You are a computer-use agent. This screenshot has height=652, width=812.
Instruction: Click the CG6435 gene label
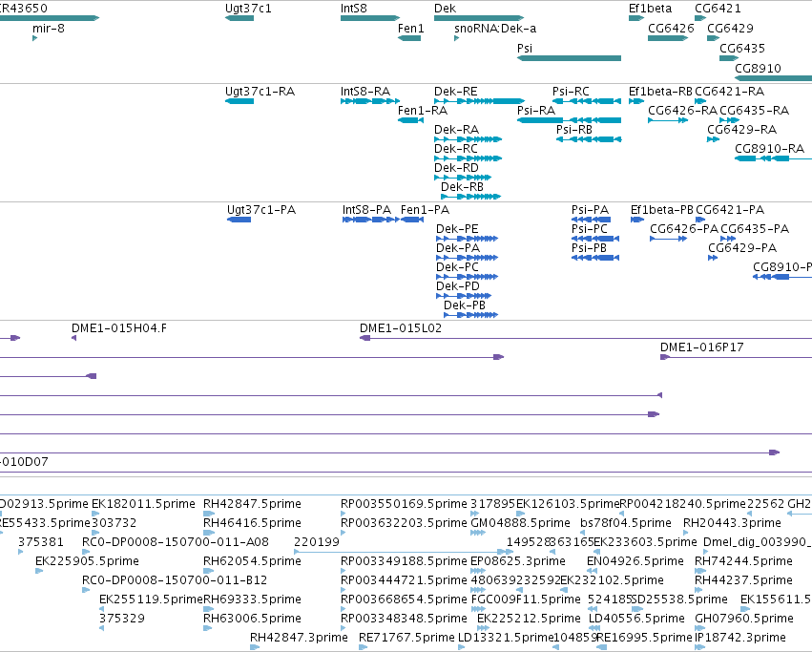coord(742,48)
